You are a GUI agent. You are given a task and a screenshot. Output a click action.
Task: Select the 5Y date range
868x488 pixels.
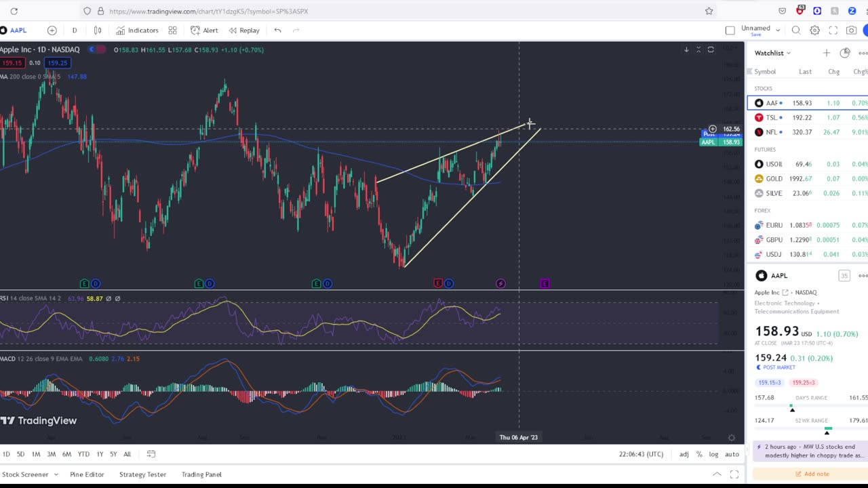(x=113, y=454)
